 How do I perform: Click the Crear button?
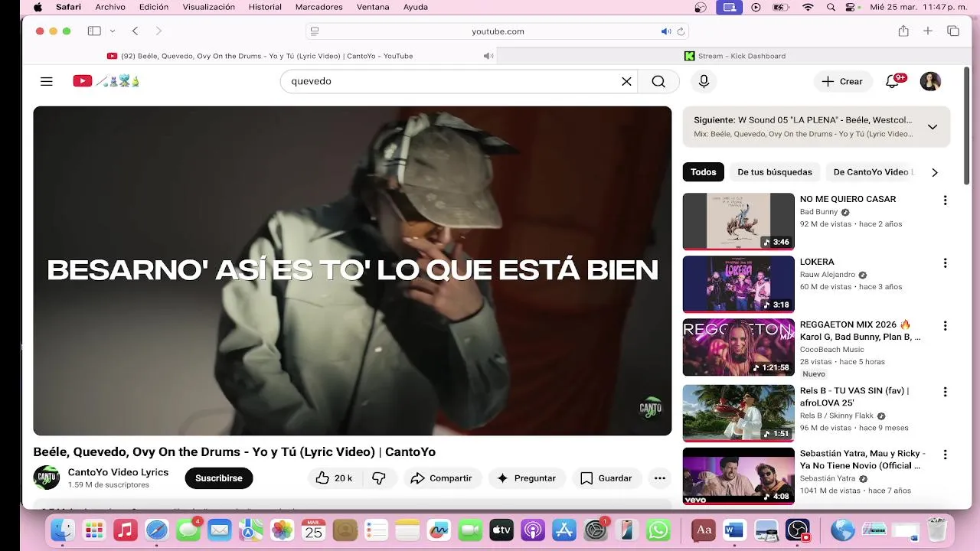click(x=842, y=81)
